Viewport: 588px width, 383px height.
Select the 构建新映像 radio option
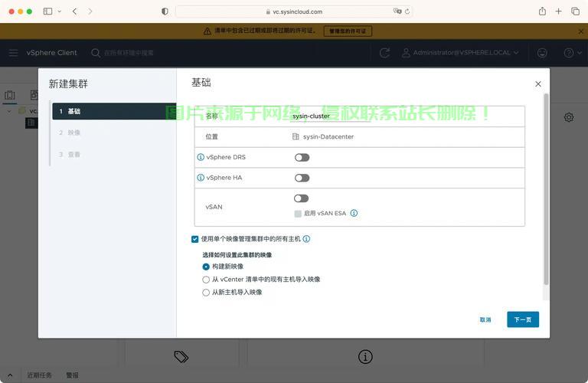[x=206, y=267]
